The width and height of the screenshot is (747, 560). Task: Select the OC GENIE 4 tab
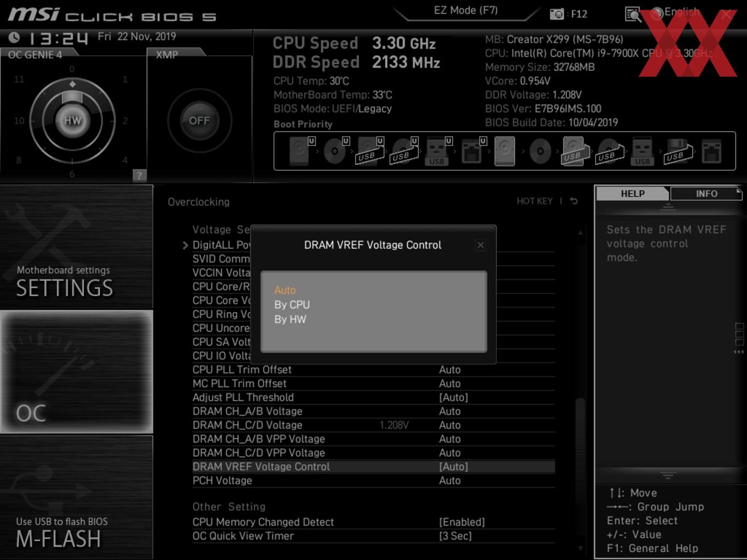[35, 54]
